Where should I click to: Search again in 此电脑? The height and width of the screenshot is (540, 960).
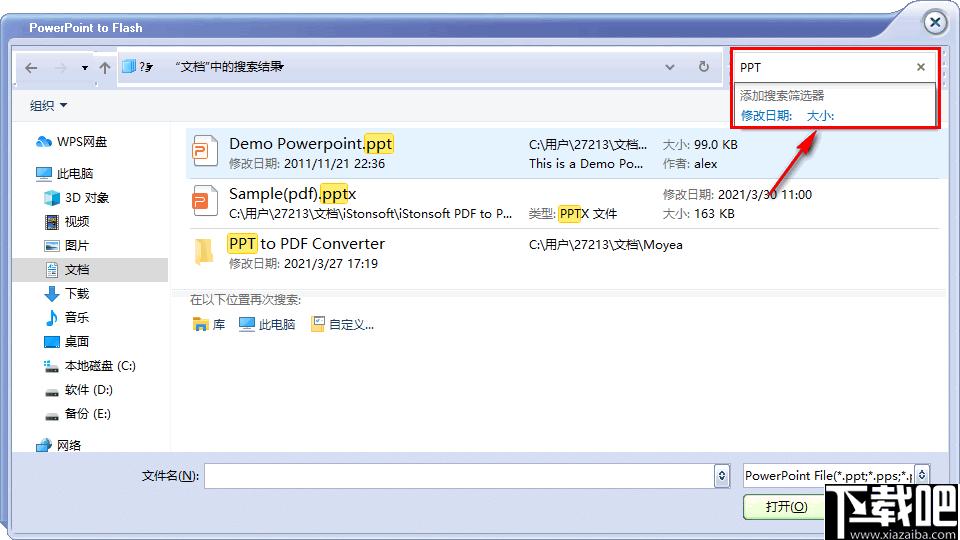pyautogui.click(x=267, y=324)
